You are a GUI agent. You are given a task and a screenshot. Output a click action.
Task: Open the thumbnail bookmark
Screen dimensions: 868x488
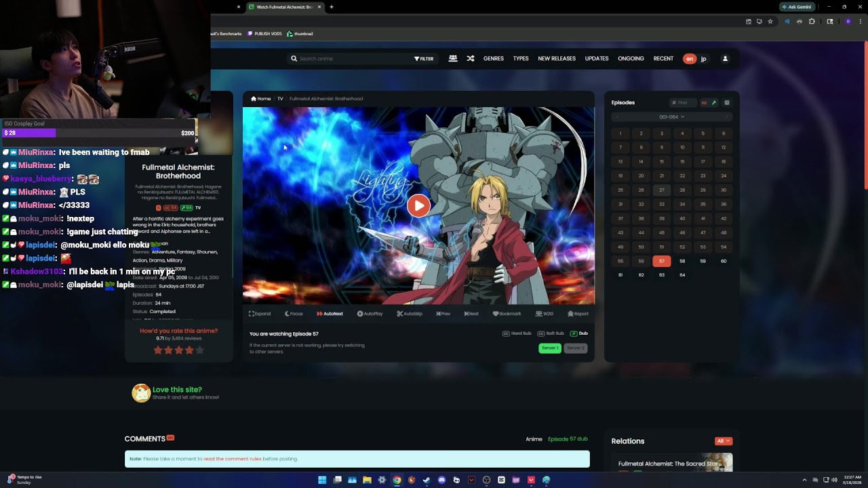[300, 34]
